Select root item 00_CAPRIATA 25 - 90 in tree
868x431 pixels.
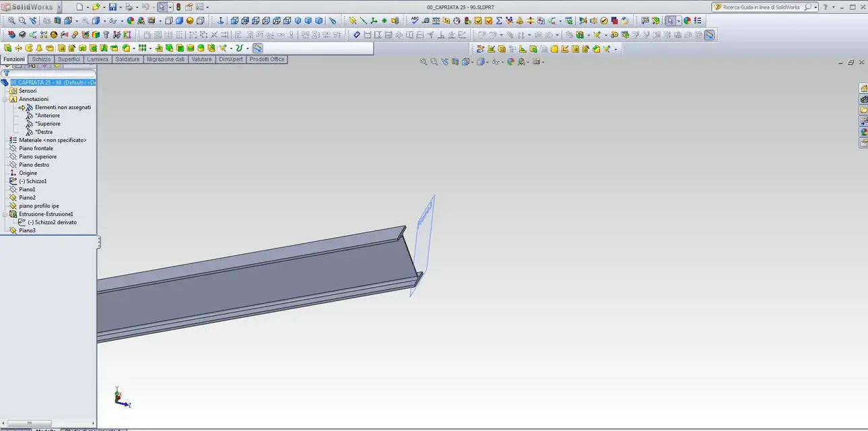[53, 82]
